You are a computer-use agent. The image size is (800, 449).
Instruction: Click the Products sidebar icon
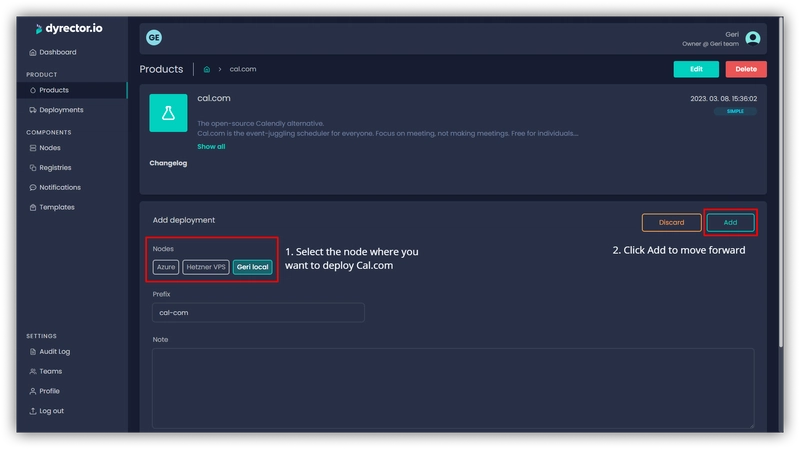click(33, 90)
